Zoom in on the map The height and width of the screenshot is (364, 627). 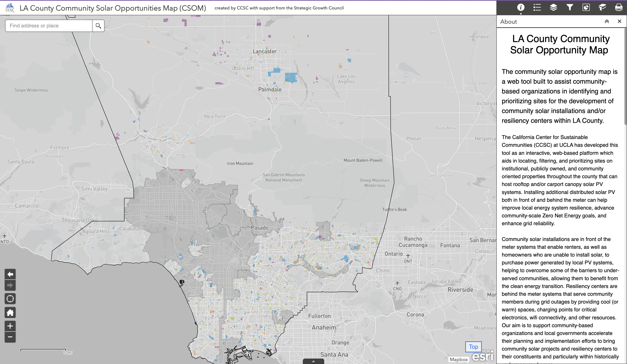tap(10, 326)
